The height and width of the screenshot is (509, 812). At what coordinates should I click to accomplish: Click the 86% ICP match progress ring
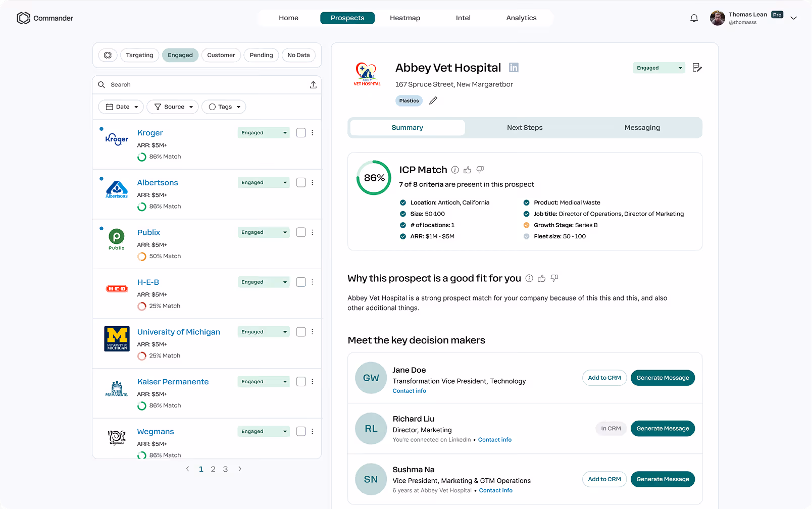tap(374, 178)
